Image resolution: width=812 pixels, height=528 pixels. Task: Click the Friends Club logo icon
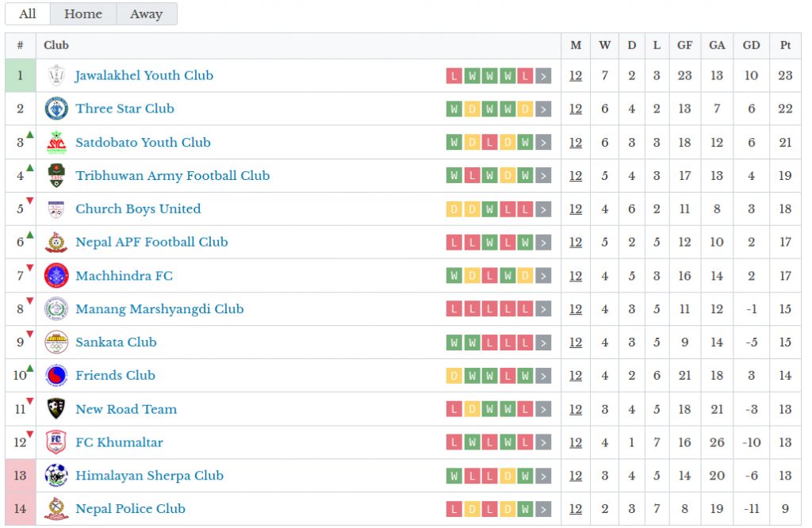click(x=56, y=376)
